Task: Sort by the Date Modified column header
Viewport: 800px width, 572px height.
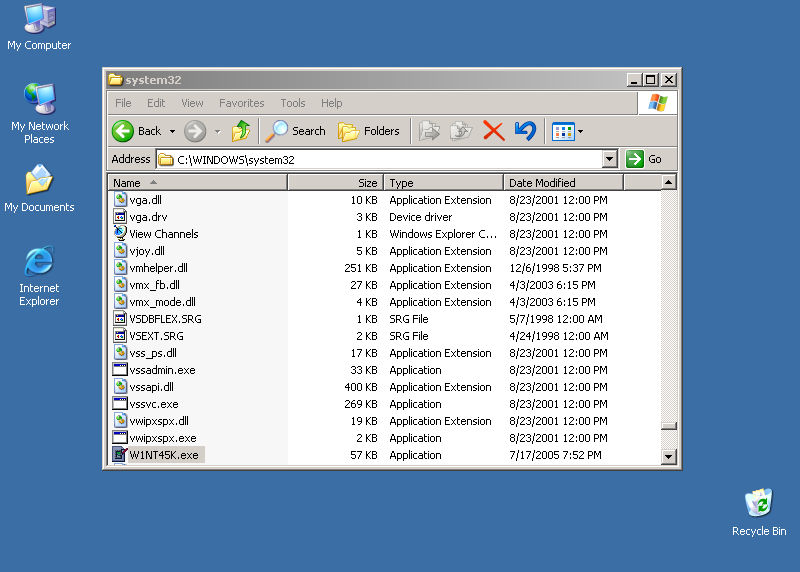Action: point(563,183)
